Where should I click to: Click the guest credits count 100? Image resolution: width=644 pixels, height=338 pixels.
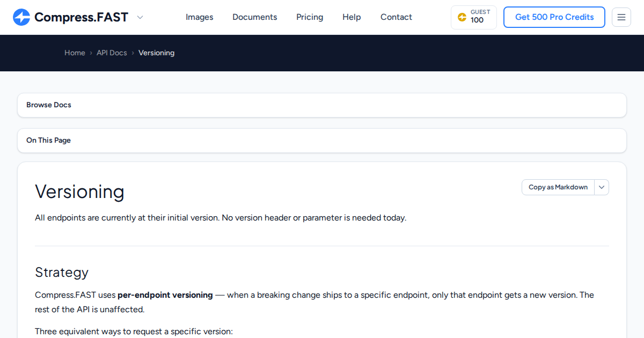(477, 20)
